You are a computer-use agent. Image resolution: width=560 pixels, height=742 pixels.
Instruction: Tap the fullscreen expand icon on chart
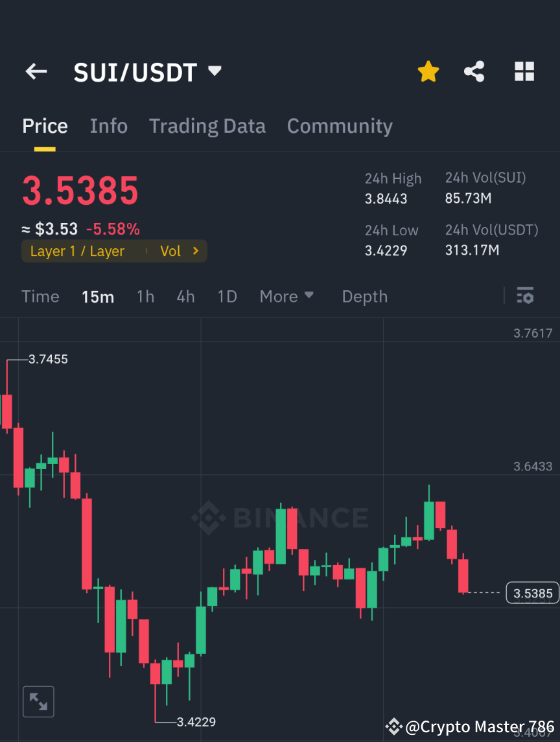(x=38, y=701)
